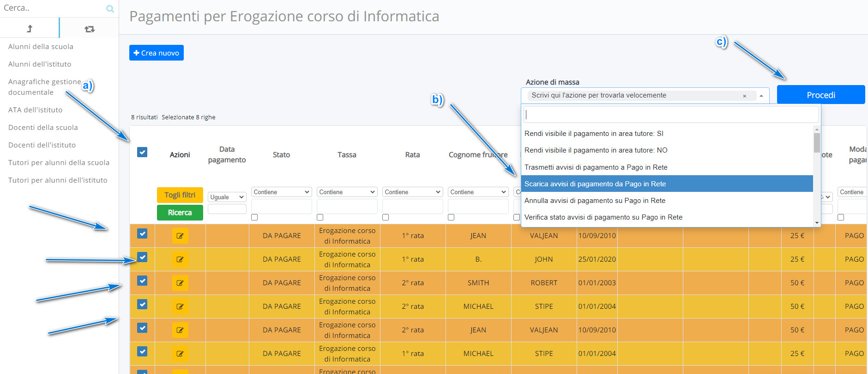Select Trasmetti avvisi di pagamento a Pago in Rete
868x374 pixels.
click(667, 167)
